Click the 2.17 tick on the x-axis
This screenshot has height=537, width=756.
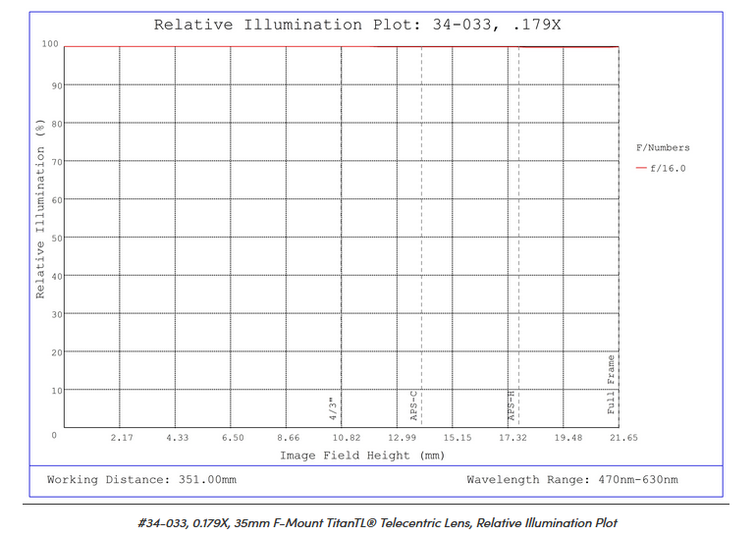coord(123,438)
